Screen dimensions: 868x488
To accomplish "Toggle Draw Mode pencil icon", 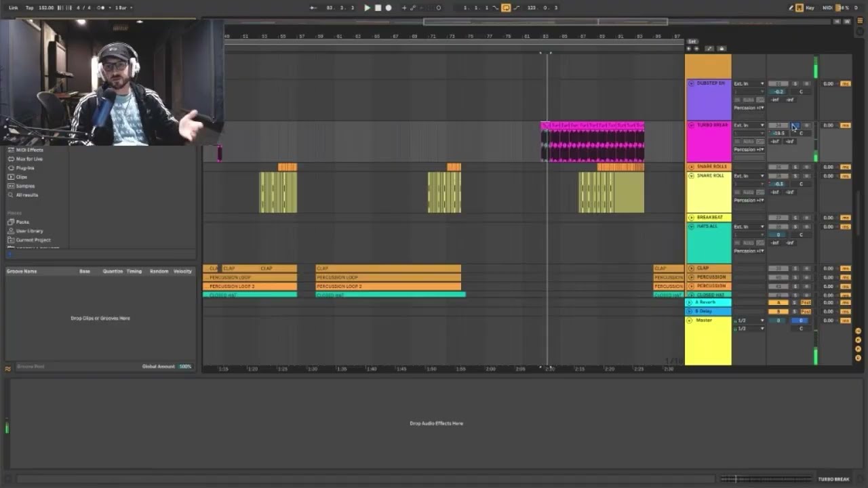I will (791, 7).
